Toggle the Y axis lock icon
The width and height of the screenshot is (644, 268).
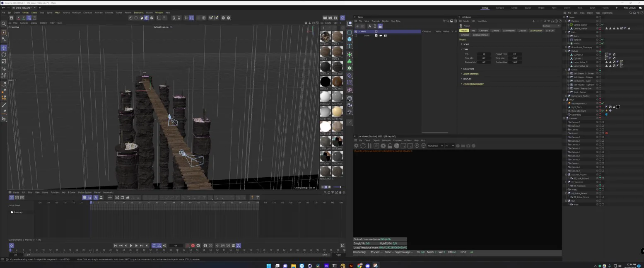[x=23, y=18]
